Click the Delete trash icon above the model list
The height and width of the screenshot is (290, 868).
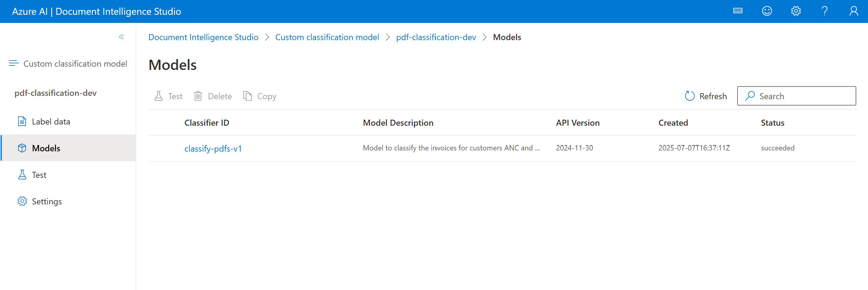[198, 96]
